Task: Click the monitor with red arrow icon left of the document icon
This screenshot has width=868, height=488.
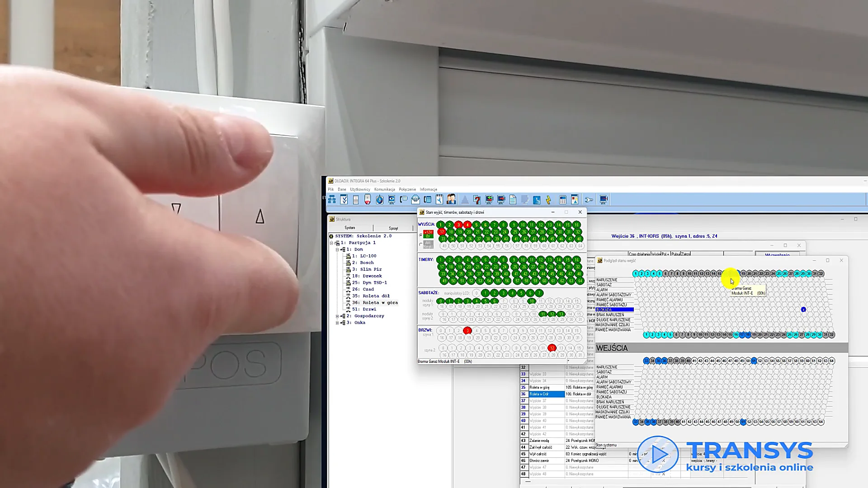Action: (x=501, y=200)
